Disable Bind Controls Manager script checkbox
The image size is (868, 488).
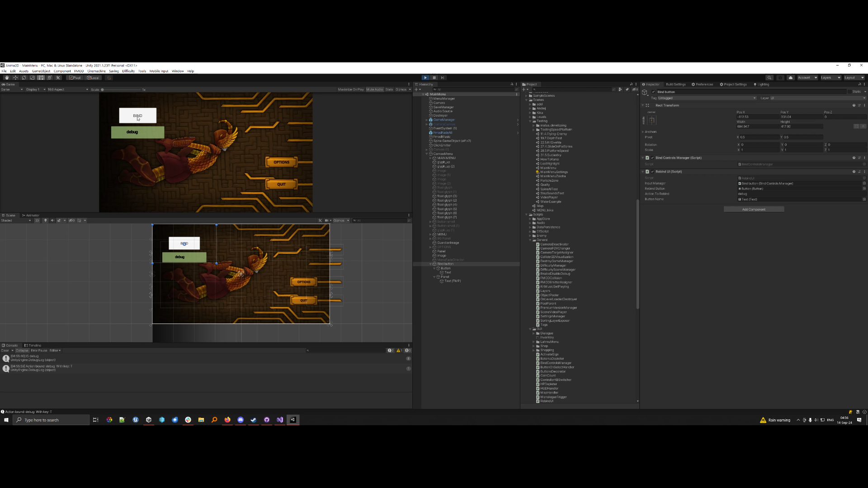click(x=652, y=158)
